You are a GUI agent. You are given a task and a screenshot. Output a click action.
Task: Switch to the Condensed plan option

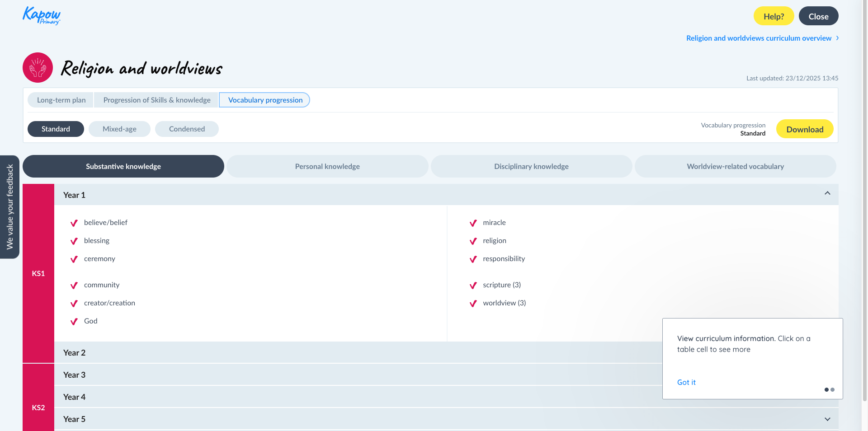(187, 129)
